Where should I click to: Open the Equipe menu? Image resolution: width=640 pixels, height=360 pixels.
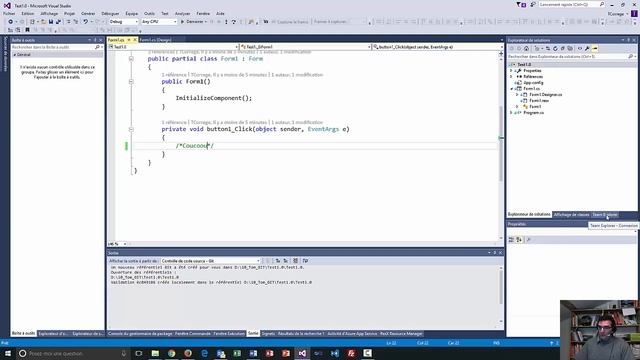[x=131, y=13]
